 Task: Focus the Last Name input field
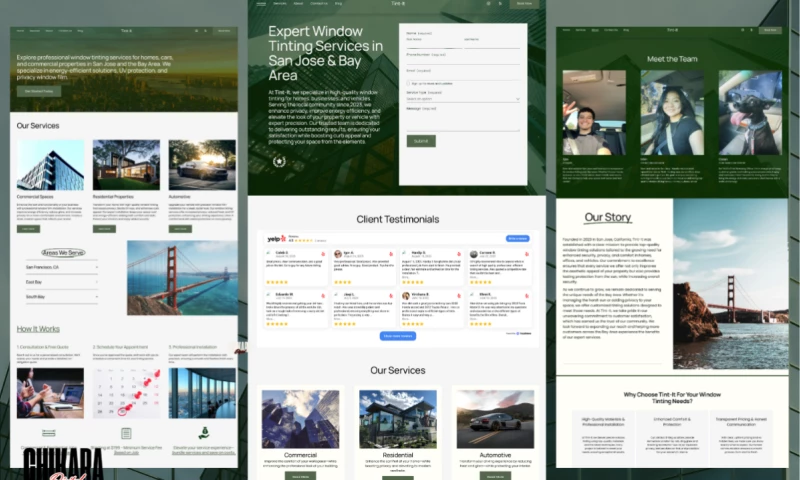tap(492, 43)
